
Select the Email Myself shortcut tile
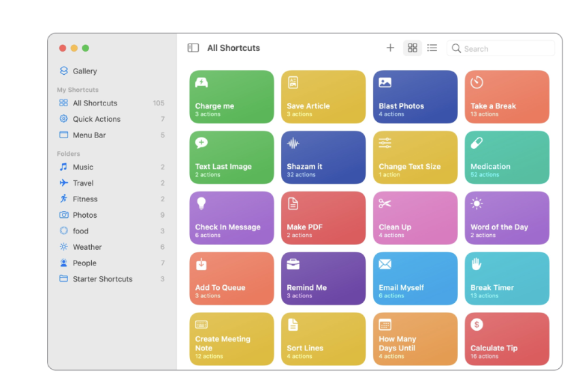(415, 278)
